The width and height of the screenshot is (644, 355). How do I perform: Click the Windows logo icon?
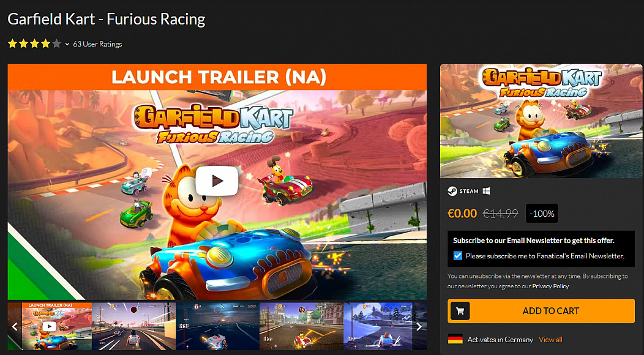click(x=486, y=191)
